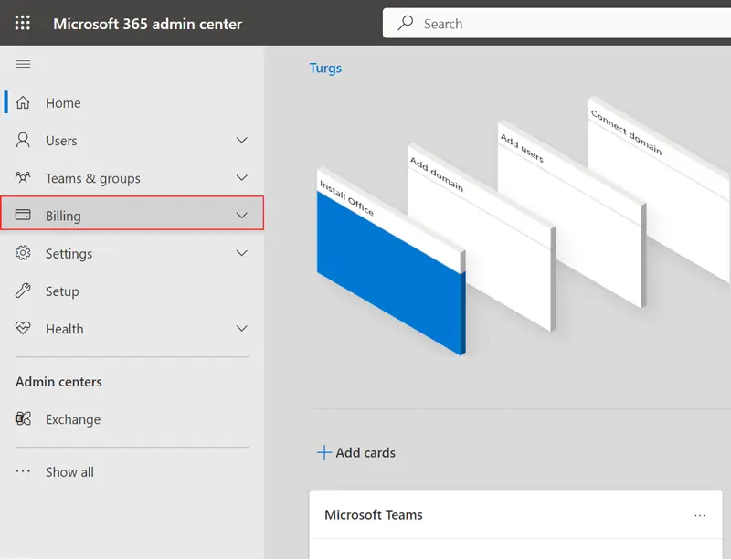The width and height of the screenshot is (731, 560).
Task: Expand the Settings chevron
Action: pyautogui.click(x=242, y=253)
